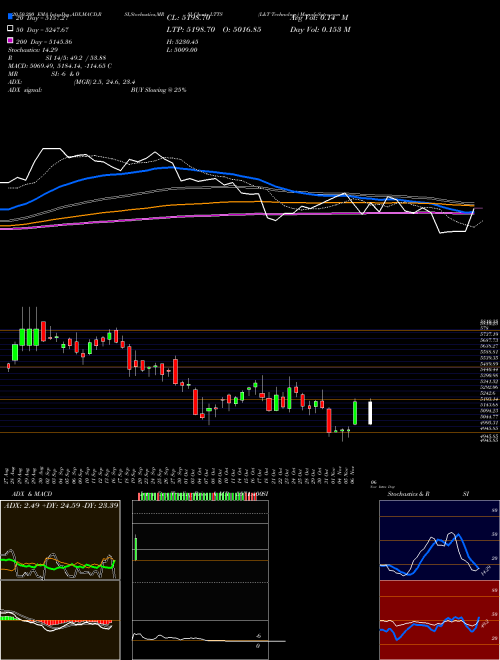Click the MACD histogram panel
This screenshot has height=660, width=500.
60,620
